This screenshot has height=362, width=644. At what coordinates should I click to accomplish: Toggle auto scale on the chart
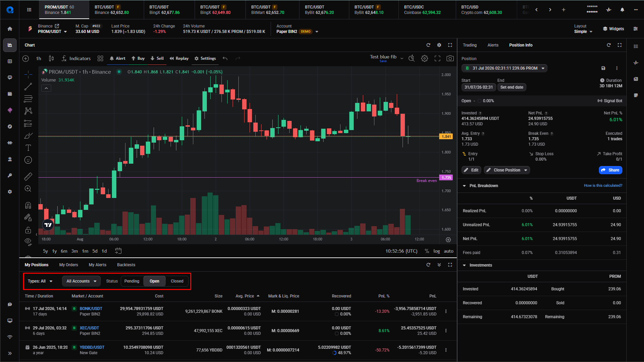point(449,251)
